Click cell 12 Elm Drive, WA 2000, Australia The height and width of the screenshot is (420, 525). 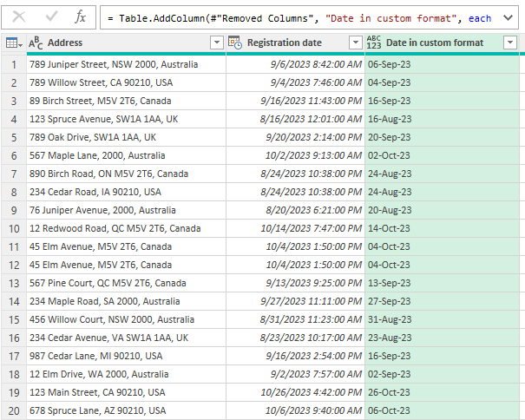(x=126, y=374)
